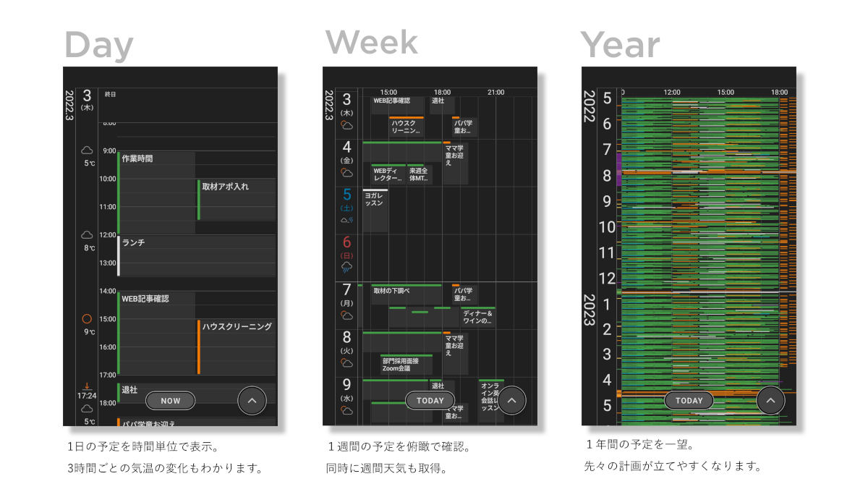The image size is (868, 492).
Task: Select month 8 in Year view
Action: [x=607, y=175]
